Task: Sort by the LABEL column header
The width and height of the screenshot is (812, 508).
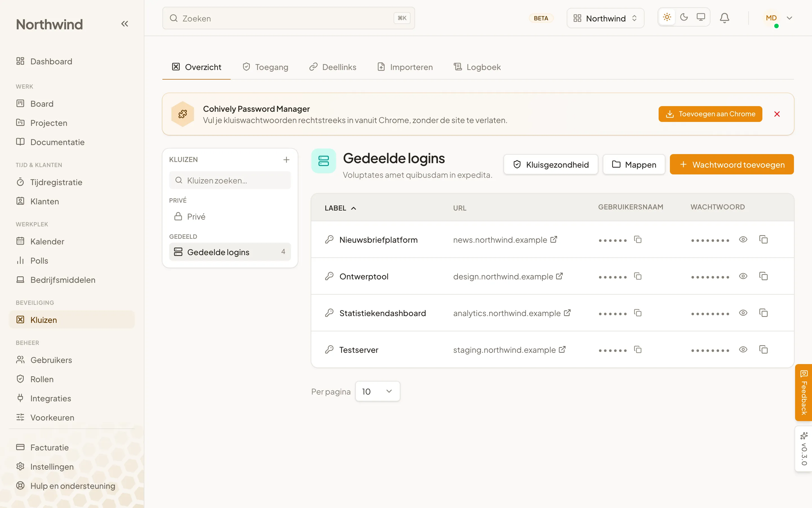Action: pos(340,208)
